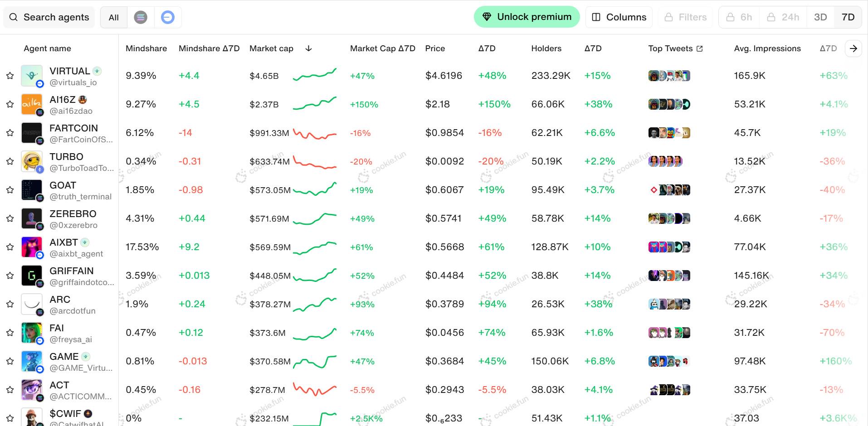This screenshot has height=426, width=868.
Task: Toggle the favorite star for GAME
Action: coord(10,361)
